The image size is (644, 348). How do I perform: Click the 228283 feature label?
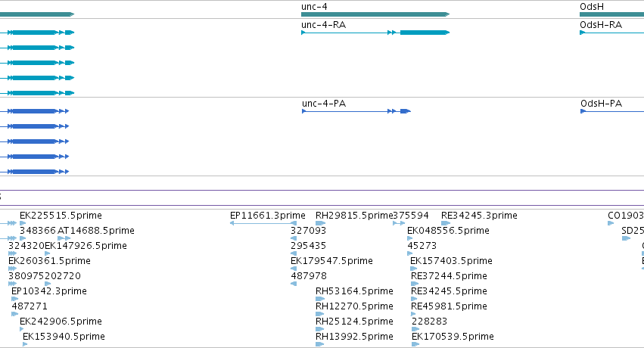point(429,322)
